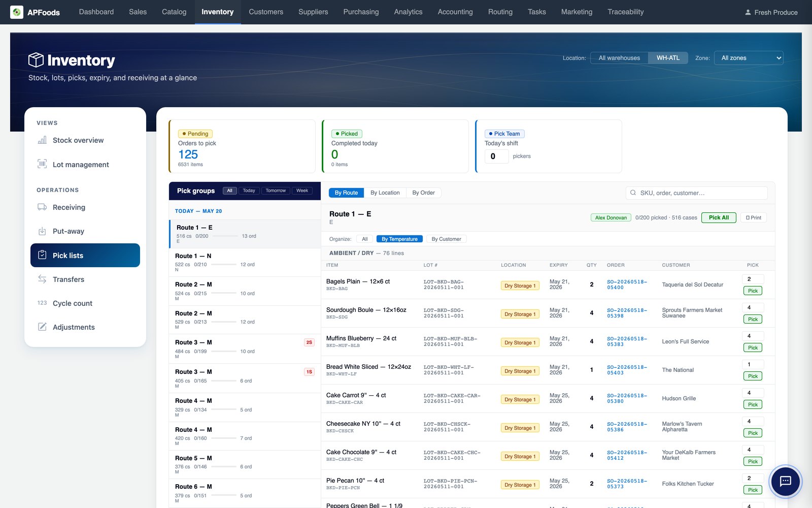Viewport: 812px width, 508px height.
Task: Edit the pickers count field
Action: 496,156
